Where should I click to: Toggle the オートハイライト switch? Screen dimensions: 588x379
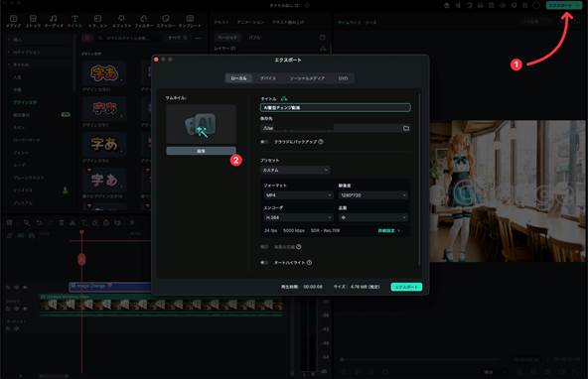pyautogui.click(x=264, y=263)
